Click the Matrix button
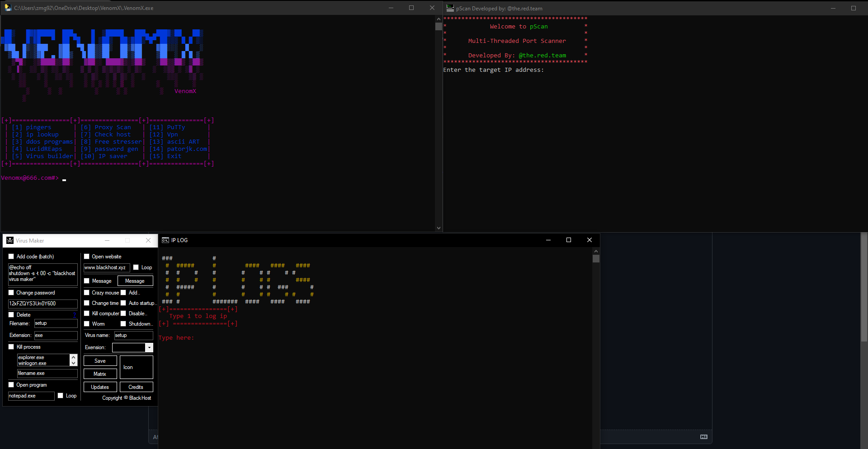868x449 pixels. tap(100, 374)
